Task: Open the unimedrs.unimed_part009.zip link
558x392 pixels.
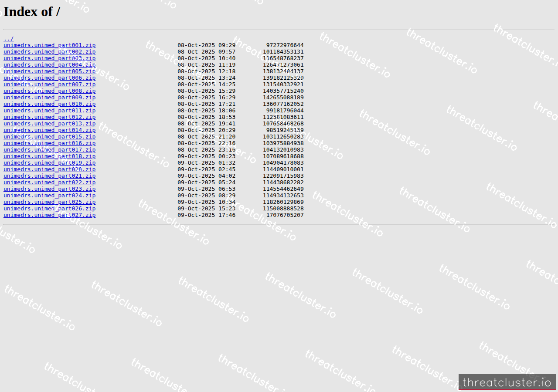Action: pos(50,98)
